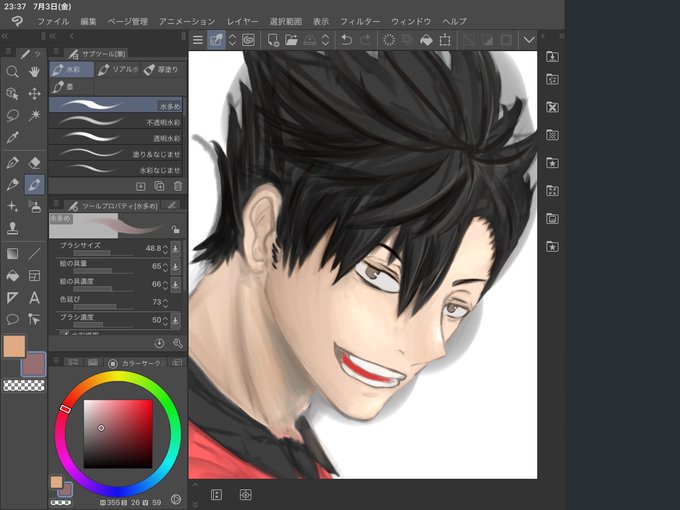Click the Redo arrow in command bar
This screenshot has width=680, height=510.
pos(365,40)
